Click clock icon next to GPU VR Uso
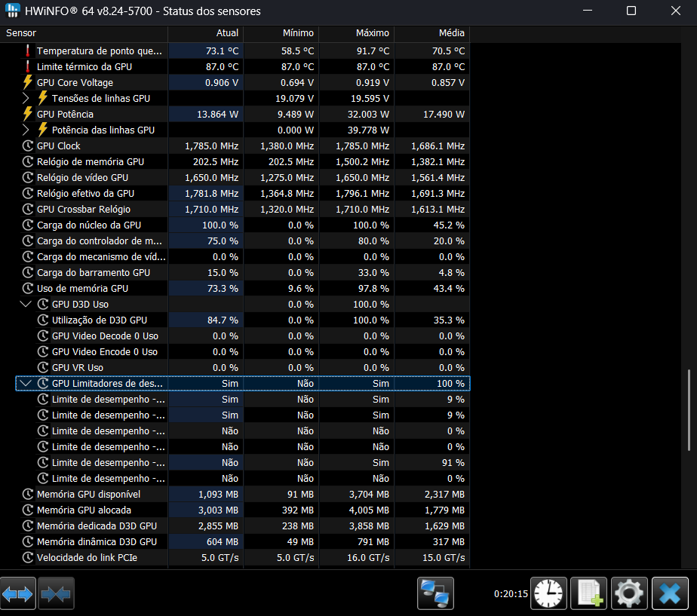The height and width of the screenshot is (616, 697). click(43, 367)
